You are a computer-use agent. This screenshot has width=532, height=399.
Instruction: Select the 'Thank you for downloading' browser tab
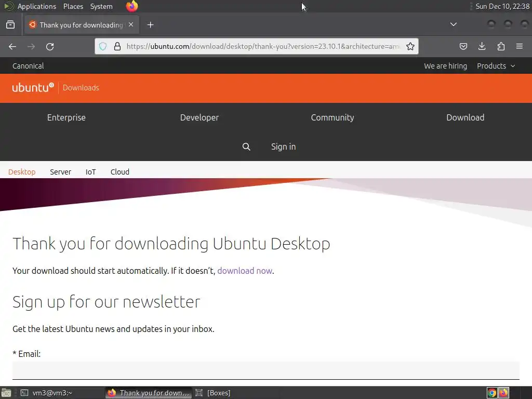pyautogui.click(x=81, y=25)
